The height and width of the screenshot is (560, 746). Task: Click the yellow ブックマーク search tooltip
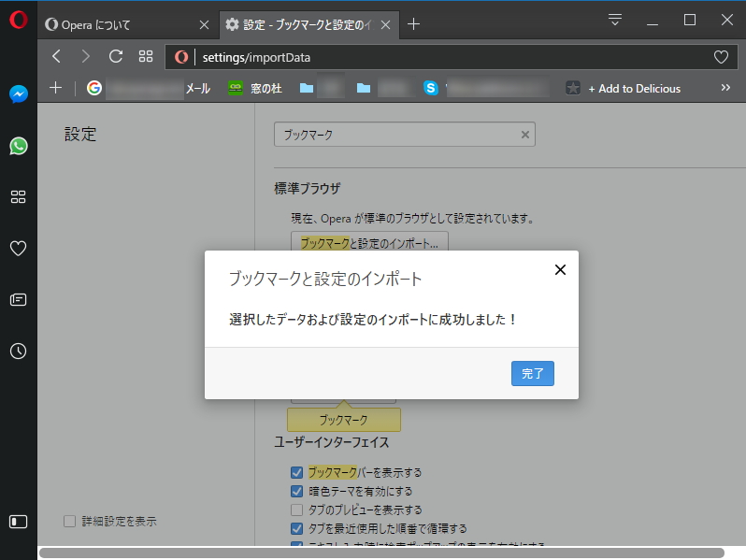(x=343, y=420)
